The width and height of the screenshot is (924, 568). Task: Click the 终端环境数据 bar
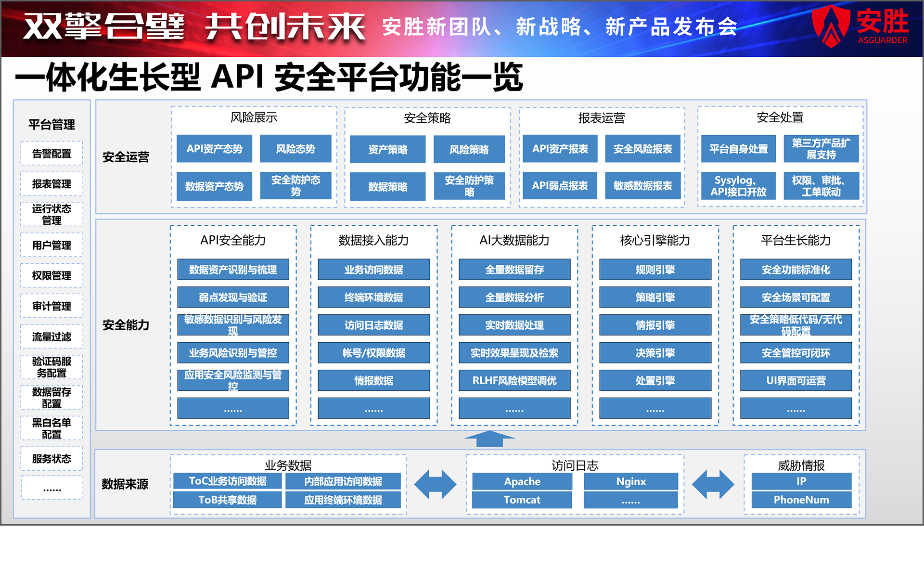374,297
